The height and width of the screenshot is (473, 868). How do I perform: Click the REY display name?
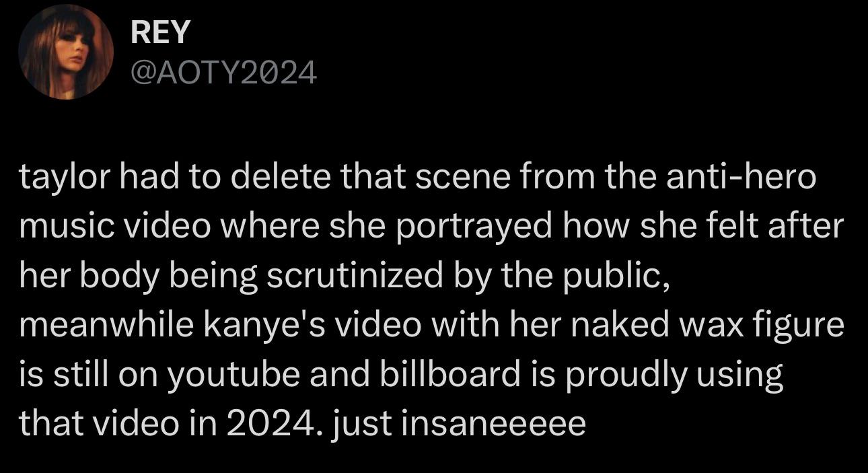(161, 32)
